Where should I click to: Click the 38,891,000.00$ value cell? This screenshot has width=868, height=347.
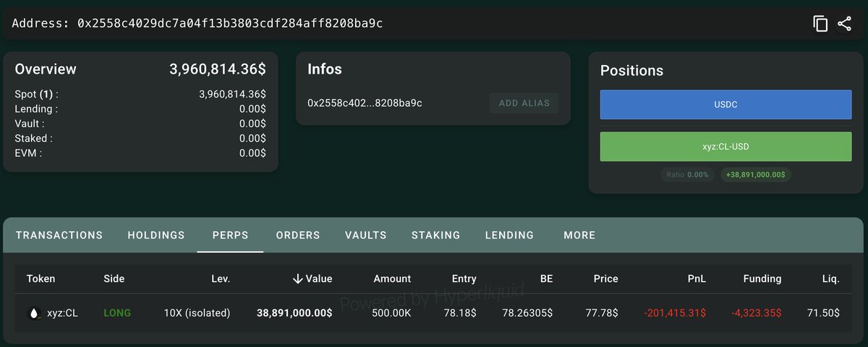click(x=294, y=313)
